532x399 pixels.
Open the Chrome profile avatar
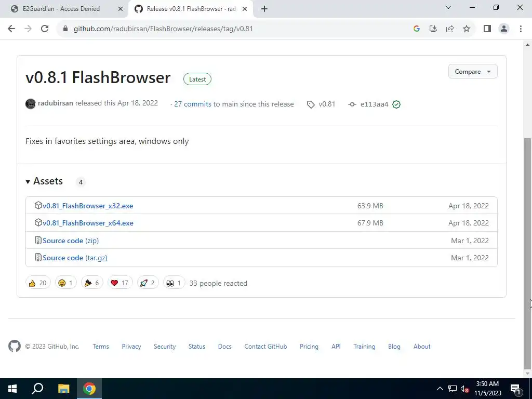pyautogui.click(x=504, y=29)
